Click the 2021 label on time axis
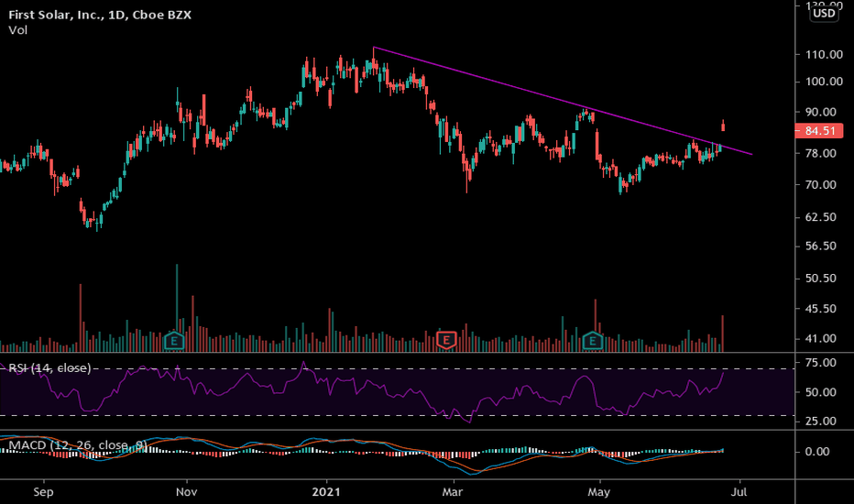The width and height of the screenshot is (854, 504). point(326,492)
